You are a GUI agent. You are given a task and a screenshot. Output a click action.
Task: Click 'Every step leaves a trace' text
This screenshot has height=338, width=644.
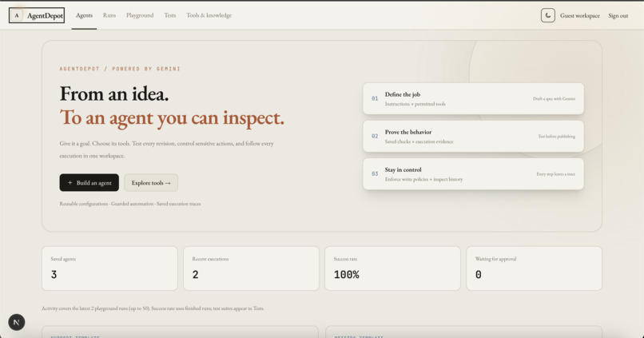[x=555, y=174]
